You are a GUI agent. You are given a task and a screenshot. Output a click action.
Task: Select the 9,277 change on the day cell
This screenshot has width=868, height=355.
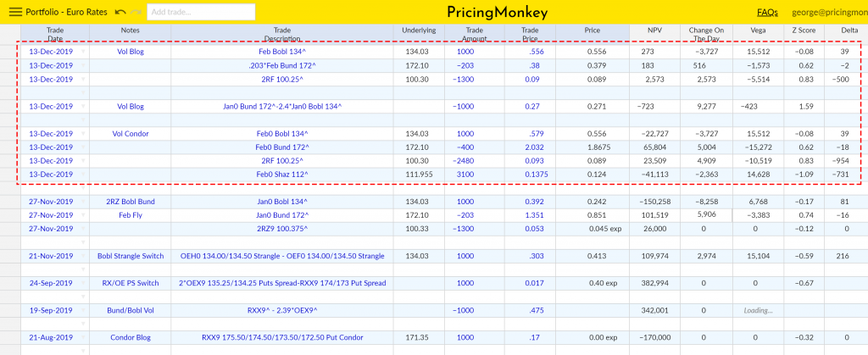(706, 106)
